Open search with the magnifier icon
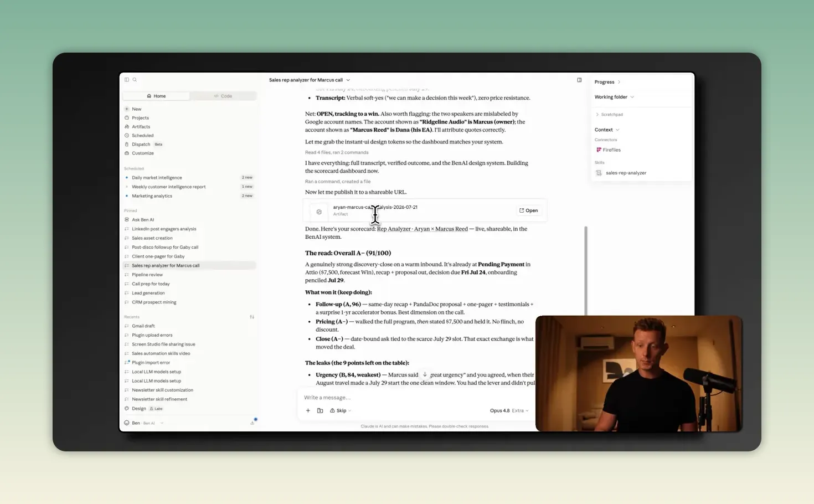This screenshot has width=814, height=504. tap(135, 80)
